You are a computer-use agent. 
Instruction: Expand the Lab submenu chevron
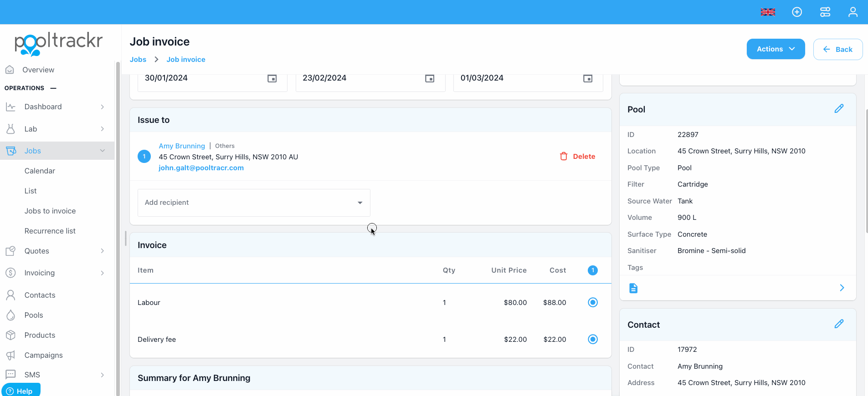(x=103, y=129)
